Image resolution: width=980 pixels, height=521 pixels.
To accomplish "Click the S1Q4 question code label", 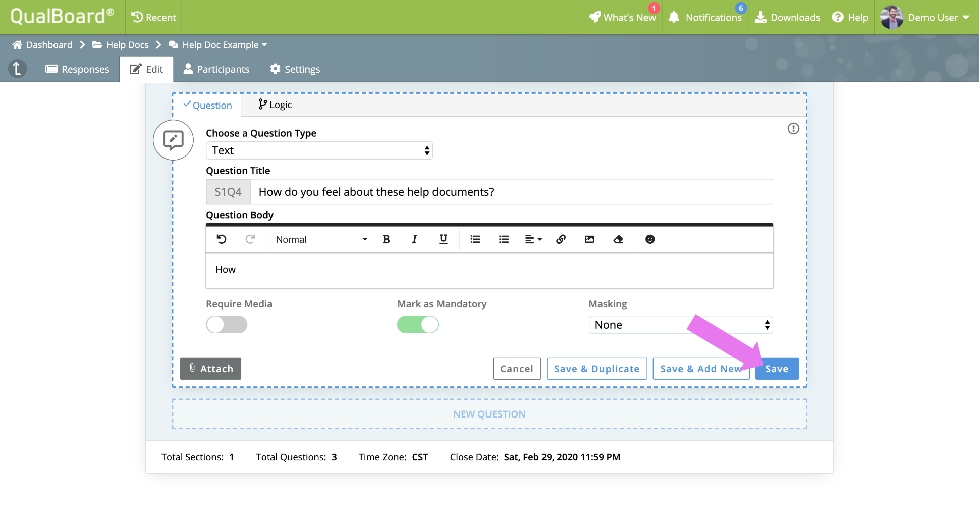I will click(228, 192).
